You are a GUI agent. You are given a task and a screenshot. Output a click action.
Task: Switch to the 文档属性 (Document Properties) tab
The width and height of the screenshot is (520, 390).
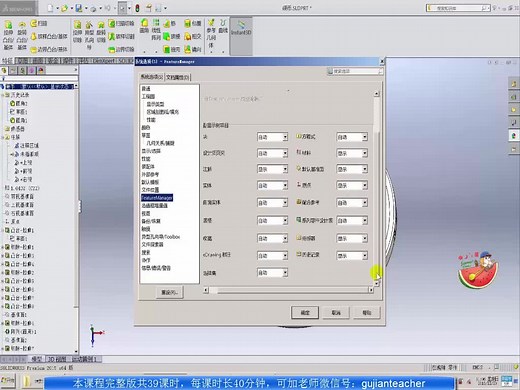[178, 77]
